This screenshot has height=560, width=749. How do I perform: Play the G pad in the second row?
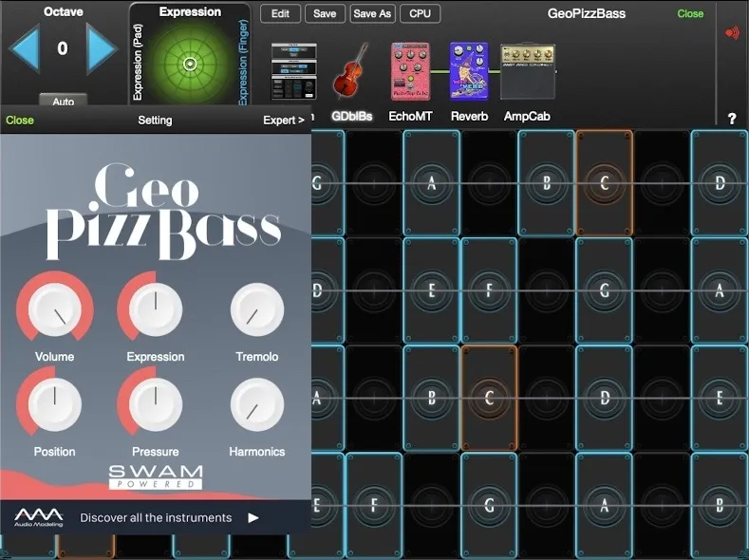[x=605, y=290]
